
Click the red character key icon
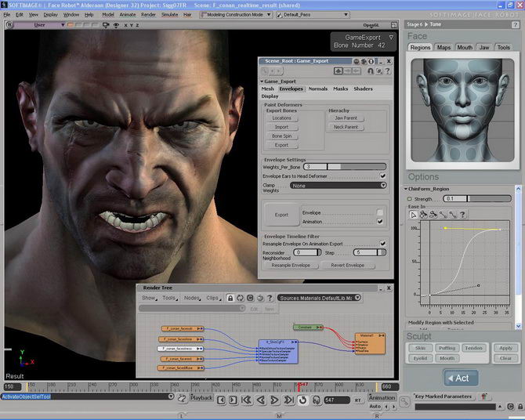pyautogui.click(x=483, y=396)
